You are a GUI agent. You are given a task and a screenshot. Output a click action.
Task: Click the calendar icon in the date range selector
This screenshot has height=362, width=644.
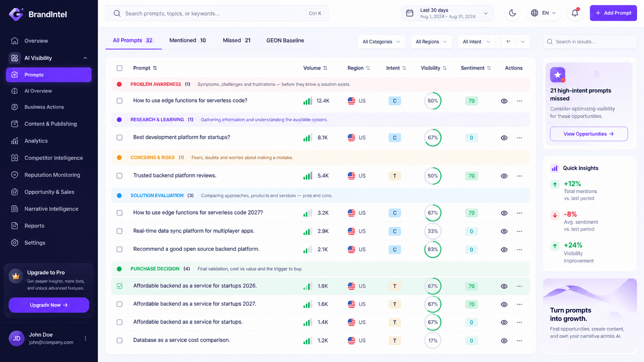410,13
